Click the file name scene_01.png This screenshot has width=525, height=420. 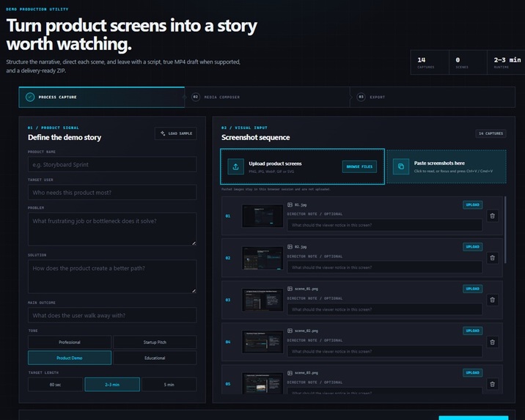pos(306,289)
